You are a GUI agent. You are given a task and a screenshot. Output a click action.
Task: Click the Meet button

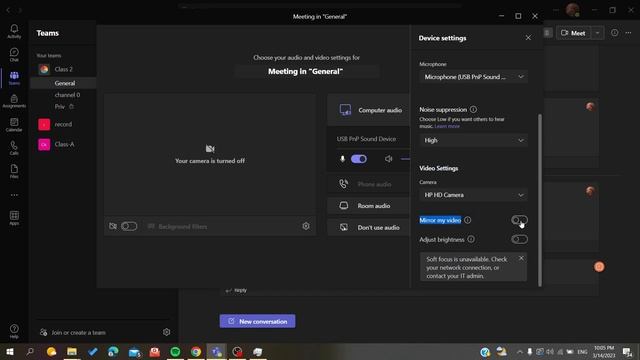(x=573, y=33)
